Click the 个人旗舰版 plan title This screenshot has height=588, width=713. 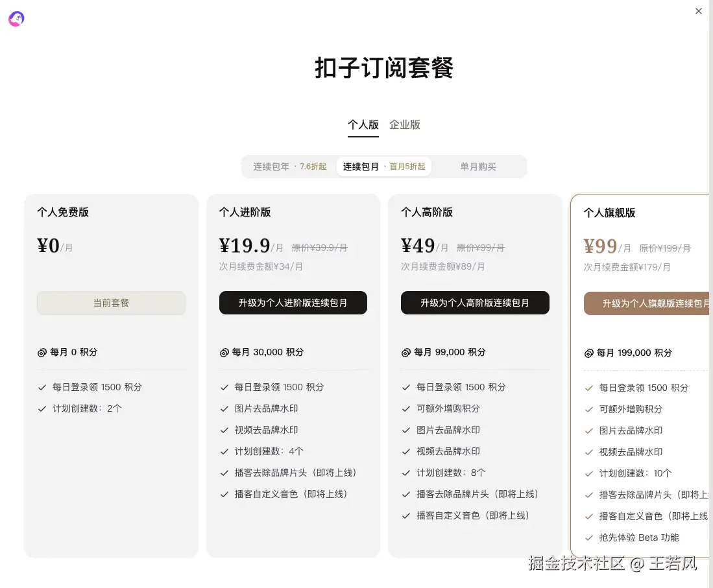609,213
